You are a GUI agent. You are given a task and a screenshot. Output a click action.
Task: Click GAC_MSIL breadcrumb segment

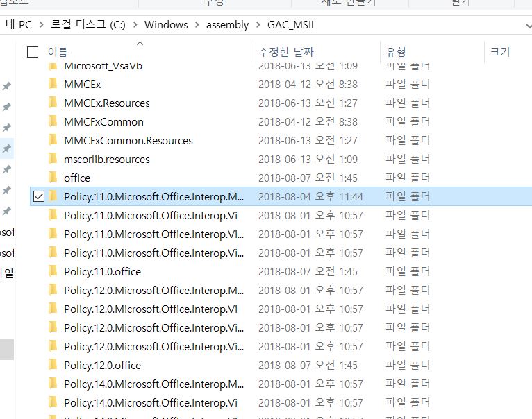[292, 25]
